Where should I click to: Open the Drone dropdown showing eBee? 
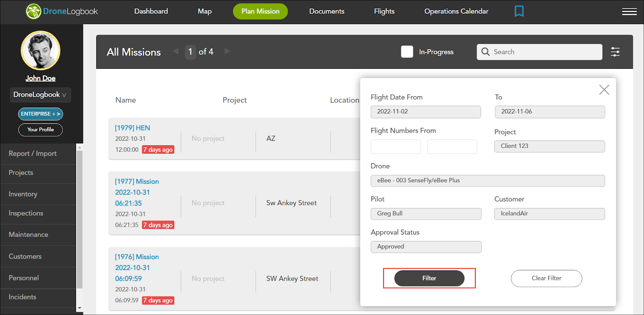point(487,181)
